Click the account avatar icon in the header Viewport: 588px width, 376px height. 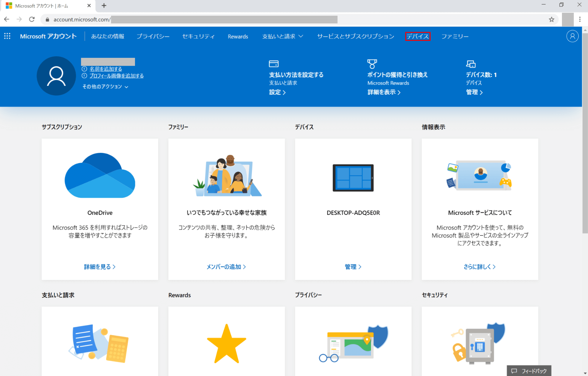572,36
